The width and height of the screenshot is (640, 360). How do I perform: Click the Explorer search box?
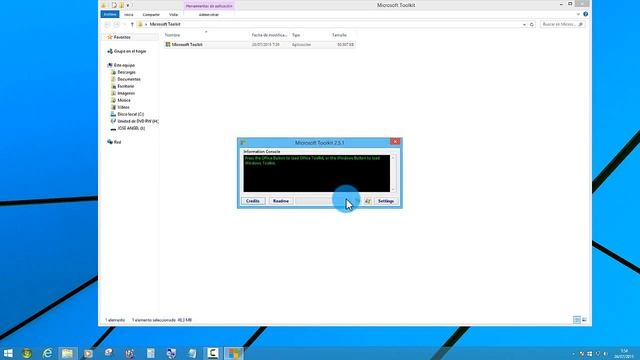pyautogui.click(x=562, y=24)
